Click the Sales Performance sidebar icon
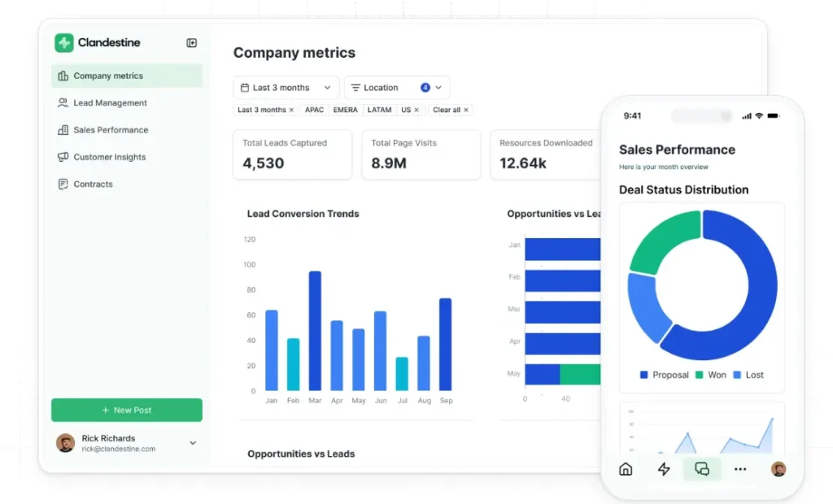The height and width of the screenshot is (504, 833). pos(63,130)
